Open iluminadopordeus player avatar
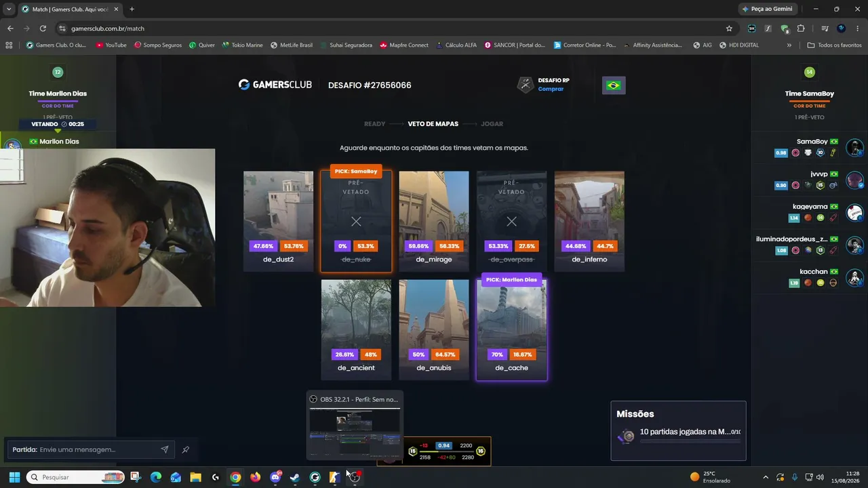 coord(854,245)
